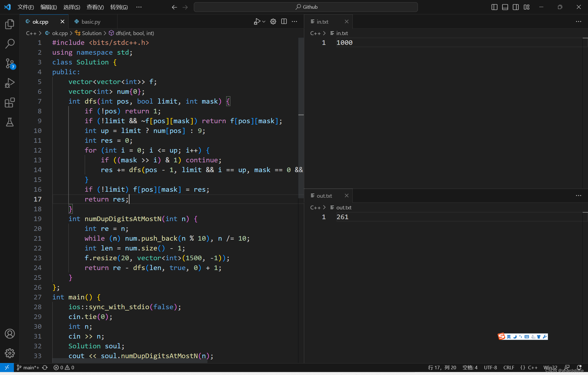The image size is (588, 375).
Task: Toggle the secondary side bar layout button
Action: [x=516, y=7]
